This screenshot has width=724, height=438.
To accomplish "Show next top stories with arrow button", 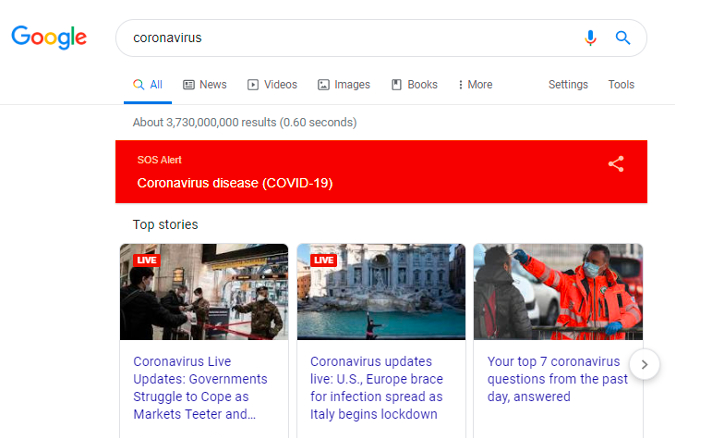I will pyautogui.click(x=645, y=365).
